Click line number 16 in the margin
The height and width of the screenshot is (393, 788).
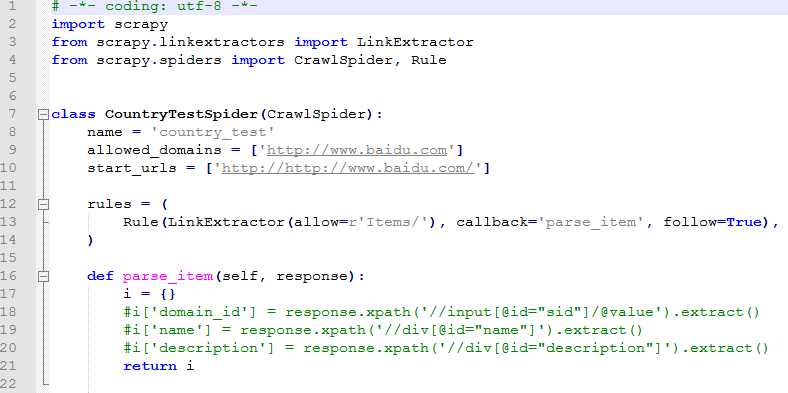click(8, 276)
